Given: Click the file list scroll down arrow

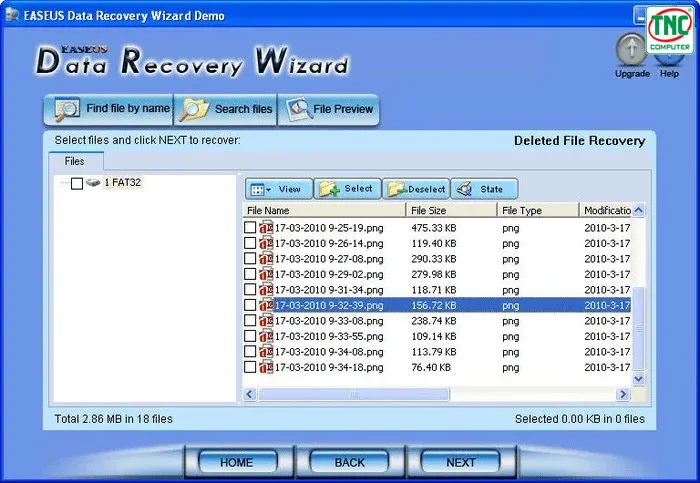Looking at the screenshot, I should pyautogui.click(x=639, y=379).
